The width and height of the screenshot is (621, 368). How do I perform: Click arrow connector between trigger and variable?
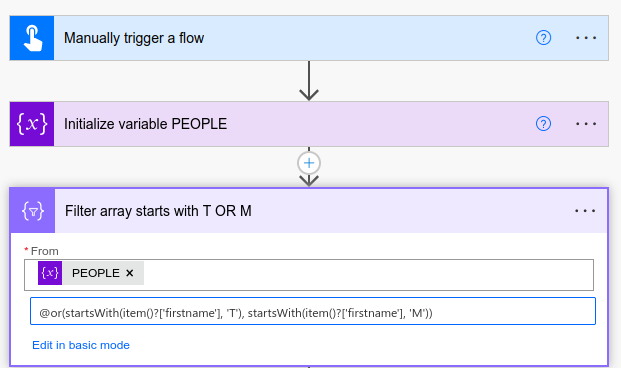(x=309, y=81)
